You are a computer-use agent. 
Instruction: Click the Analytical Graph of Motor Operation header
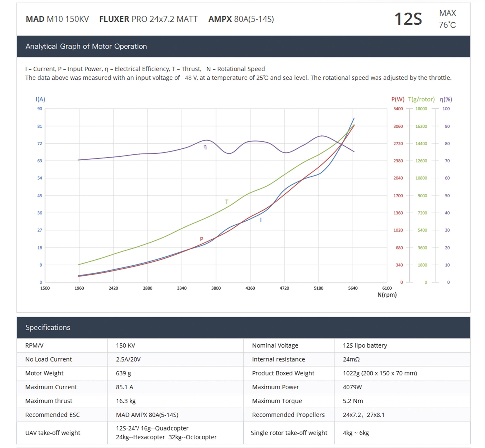click(86, 46)
